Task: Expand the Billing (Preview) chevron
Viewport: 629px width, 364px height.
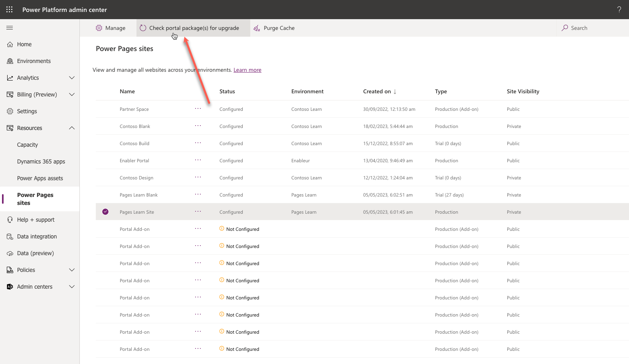Action: [72, 94]
